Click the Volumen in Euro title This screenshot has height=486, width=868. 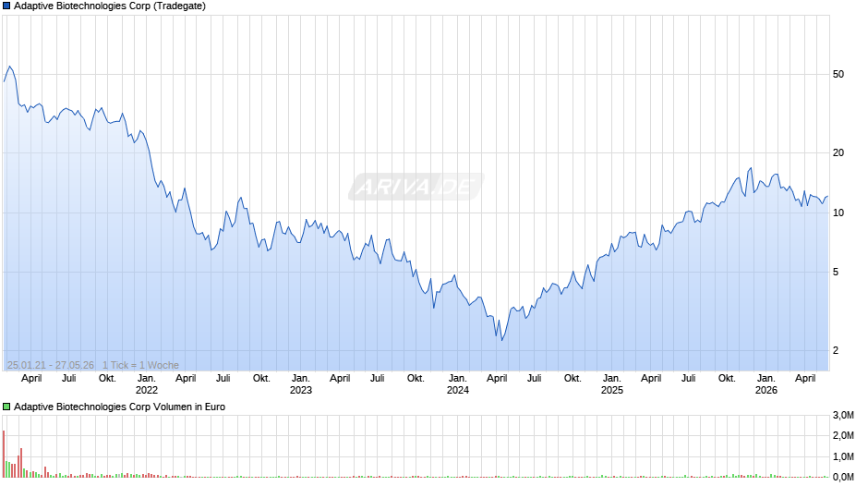[119, 407]
